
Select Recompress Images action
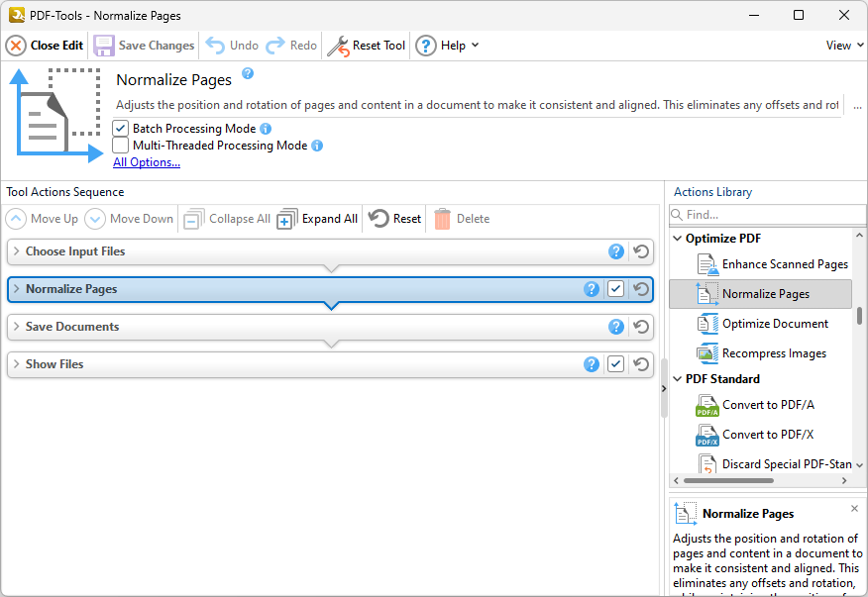point(761,353)
